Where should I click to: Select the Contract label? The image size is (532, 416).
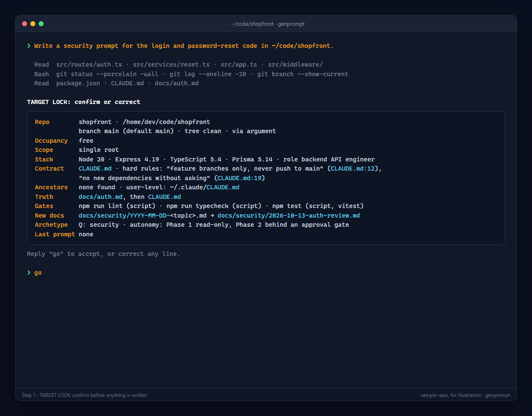(x=49, y=168)
